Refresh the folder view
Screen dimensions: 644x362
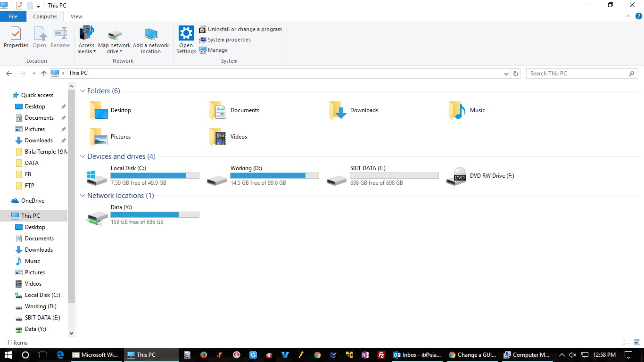pyautogui.click(x=515, y=73)
